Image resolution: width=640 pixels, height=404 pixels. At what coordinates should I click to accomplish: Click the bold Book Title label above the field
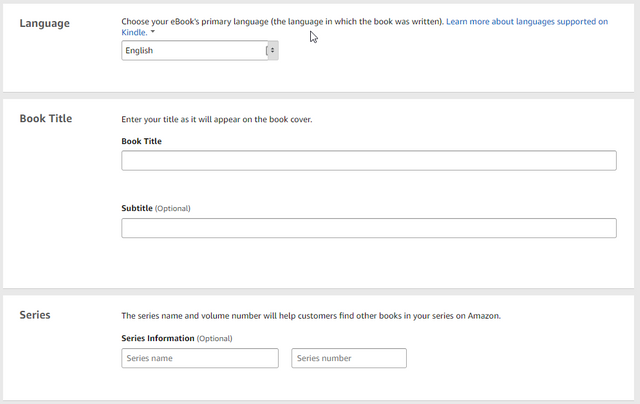(141, 141)
